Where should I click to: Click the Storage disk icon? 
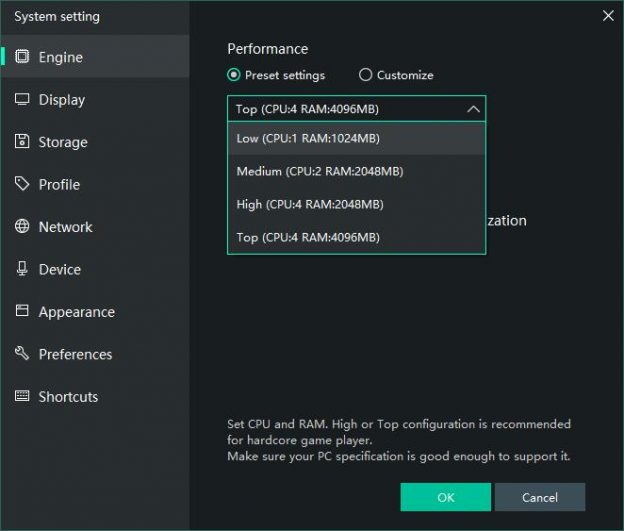(22, 142)
